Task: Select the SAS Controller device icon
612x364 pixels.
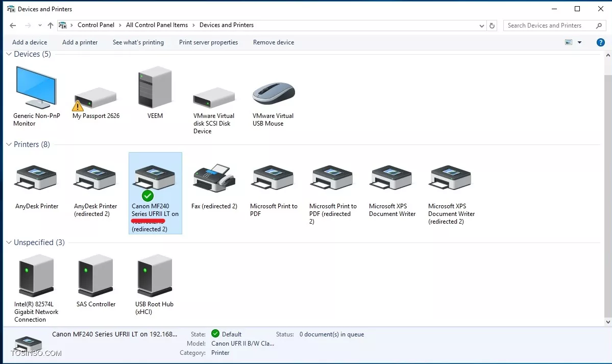Action: [x=95, y=276]
